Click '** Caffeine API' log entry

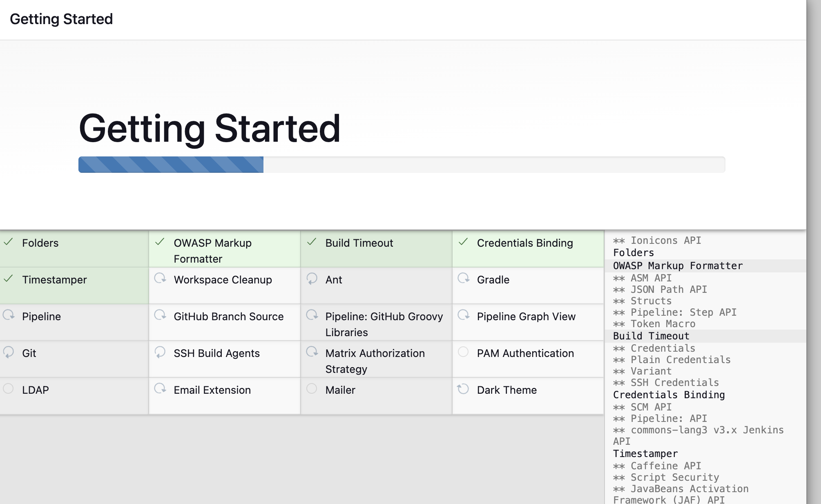pos(657,466)
